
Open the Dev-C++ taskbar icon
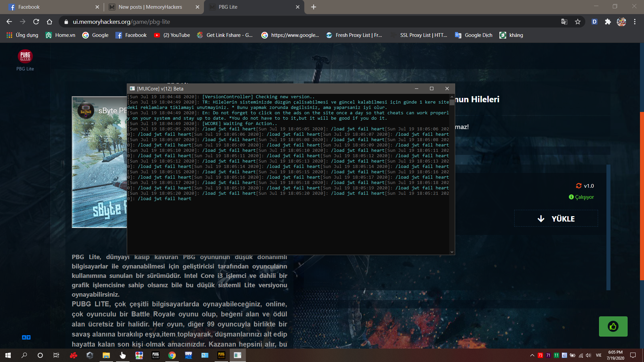[189, 355]
